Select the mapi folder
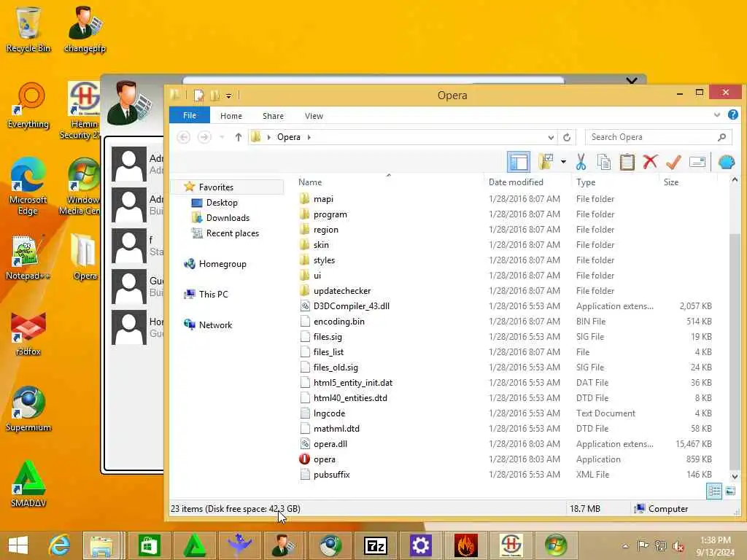The width and height of the screenshot is (747, 560). [x=323, y=199]
